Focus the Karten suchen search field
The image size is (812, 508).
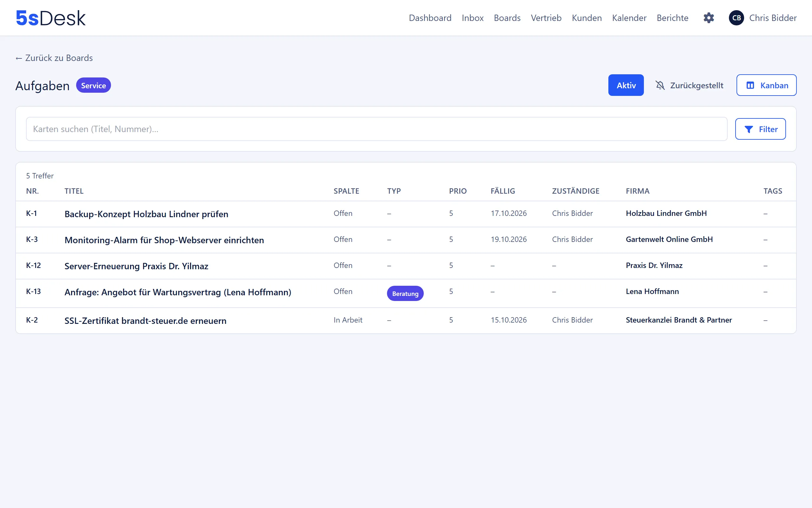click(x=377, y=129)
